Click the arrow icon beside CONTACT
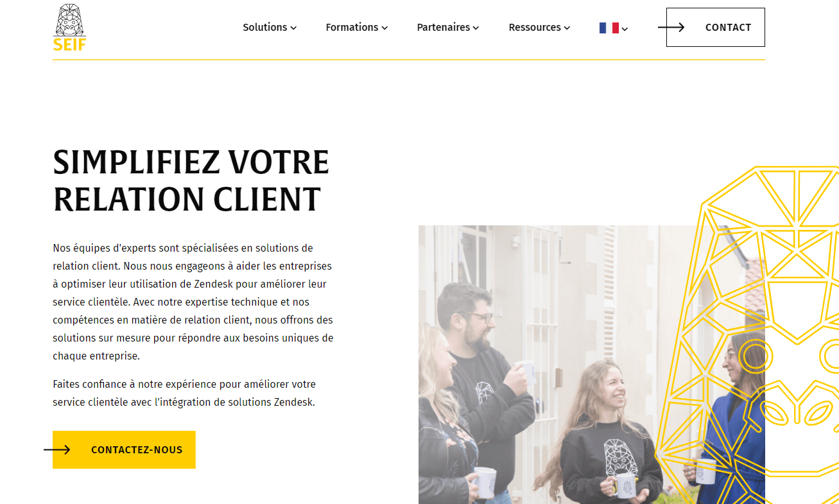The height and width of the screenshot is (504, 839). (671, 27)
